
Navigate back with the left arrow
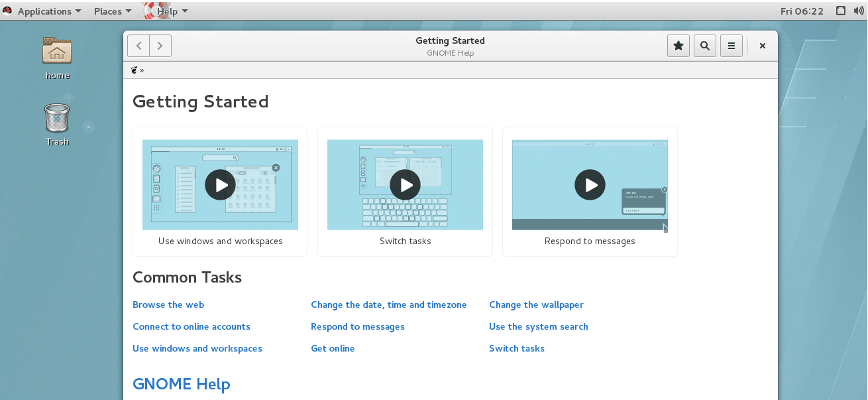138,45
